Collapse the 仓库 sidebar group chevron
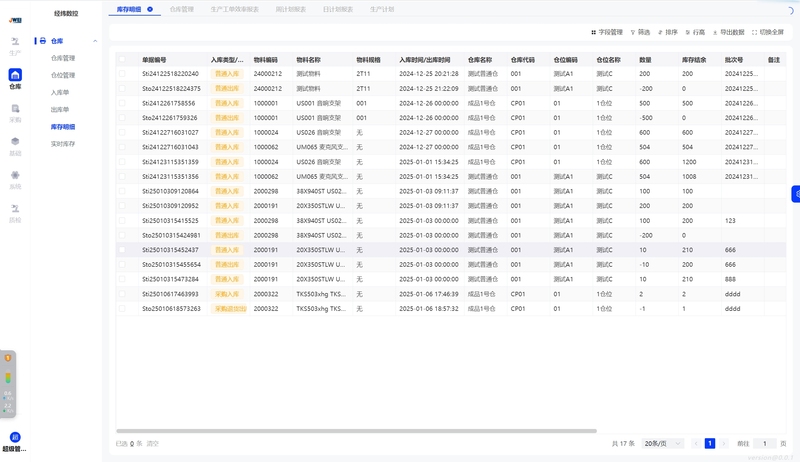 tap(95, 41)
